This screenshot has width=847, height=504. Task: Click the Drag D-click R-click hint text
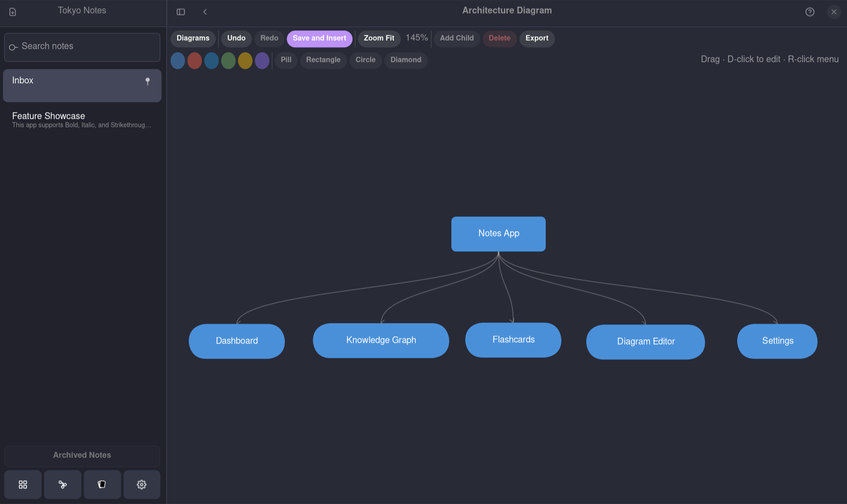tap(770, 59)
